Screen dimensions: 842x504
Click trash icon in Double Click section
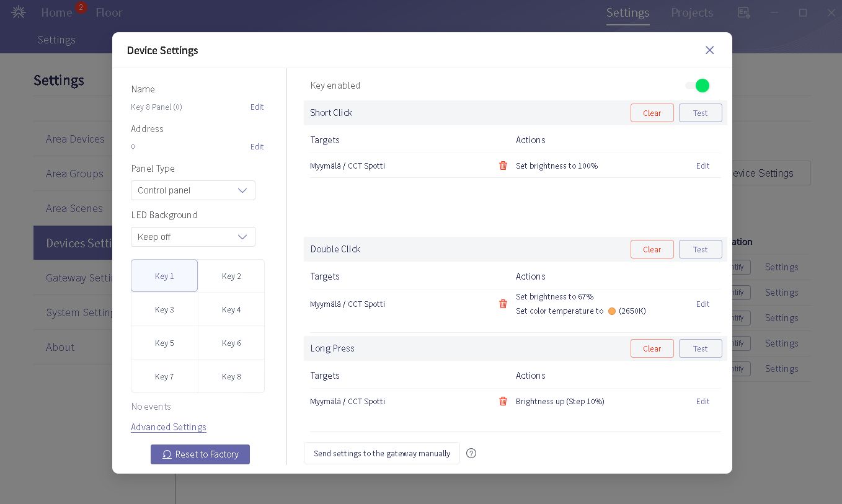(x=503, y=304)
